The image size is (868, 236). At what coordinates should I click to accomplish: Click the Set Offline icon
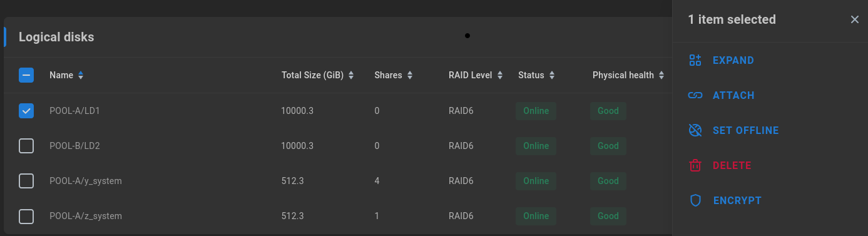click(x=695, y=130)
